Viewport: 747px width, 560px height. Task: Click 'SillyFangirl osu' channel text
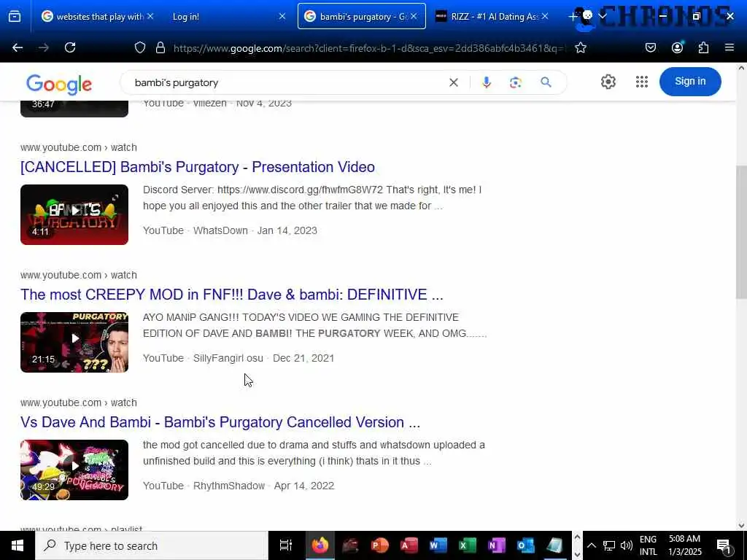228,358
